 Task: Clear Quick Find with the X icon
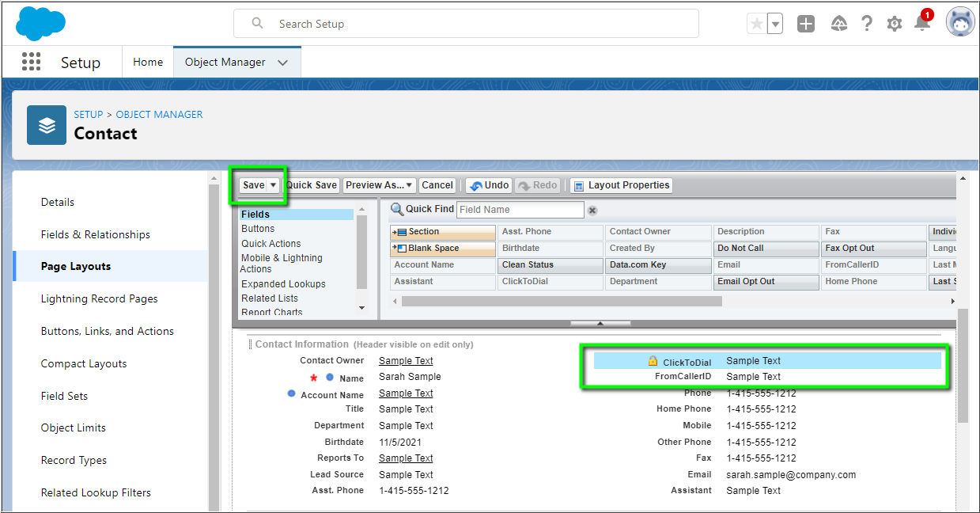click(x=592, y=210)
